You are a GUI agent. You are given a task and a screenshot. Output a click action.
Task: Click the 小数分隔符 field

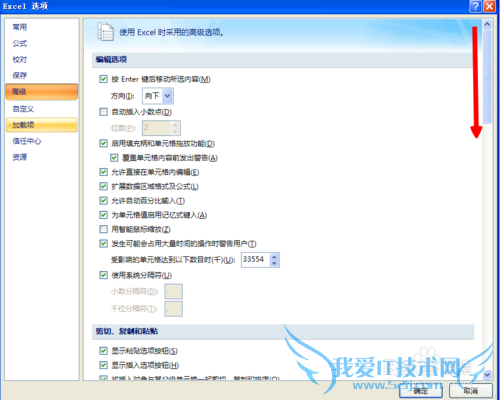(173, 292)
